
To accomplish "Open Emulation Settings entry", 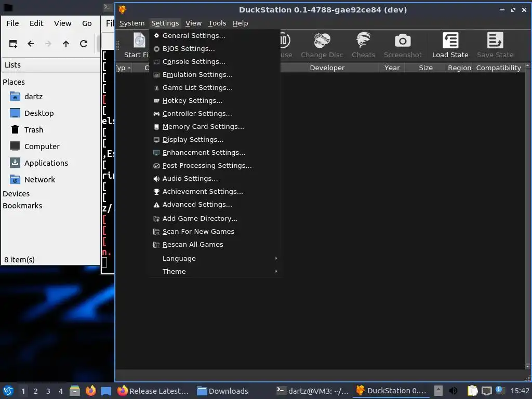I will (215, 74).
